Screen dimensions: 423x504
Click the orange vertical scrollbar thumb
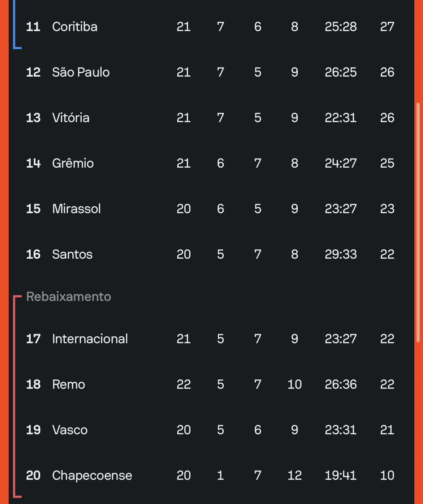coord(418,222)
